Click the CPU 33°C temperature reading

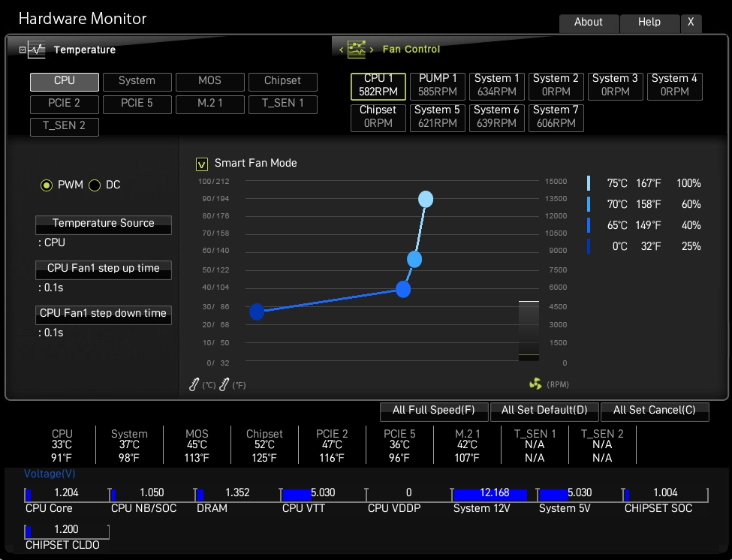click(62, 445)
